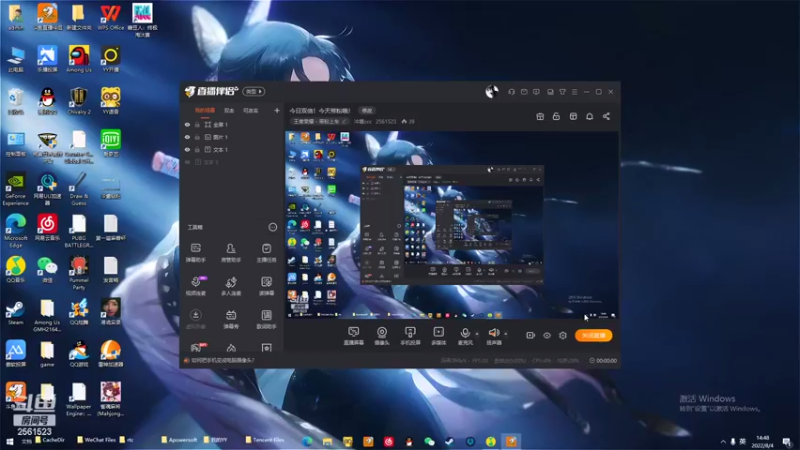Click the live preview canvas

452,225
